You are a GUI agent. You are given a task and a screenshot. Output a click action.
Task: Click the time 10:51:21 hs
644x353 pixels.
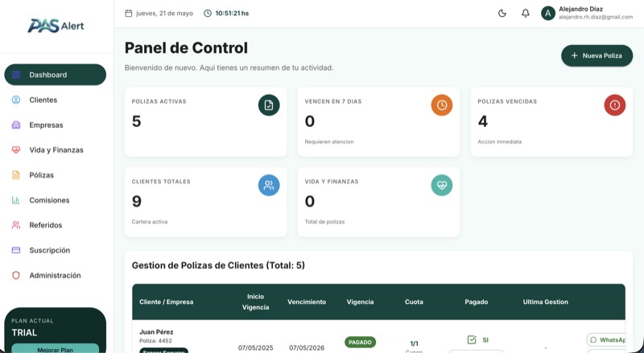click(232, 13)
